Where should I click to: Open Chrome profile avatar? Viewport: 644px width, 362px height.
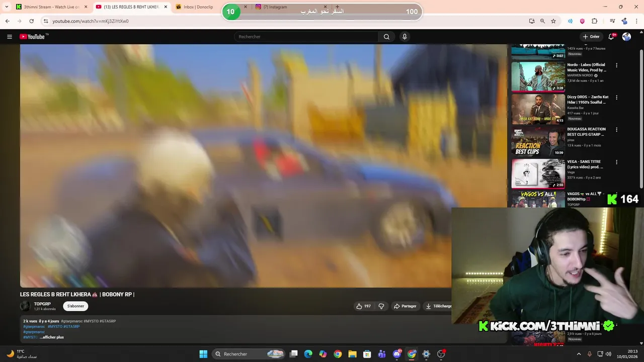624,21
